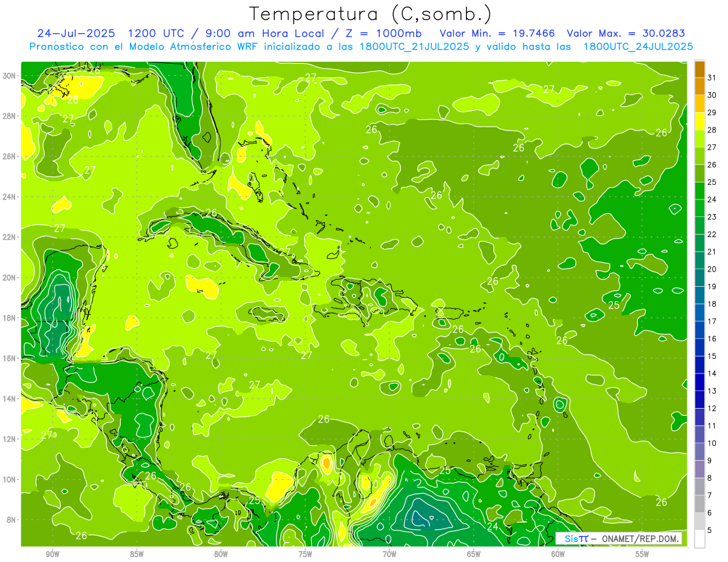Click "1800UTC_24JUL2025" valid-until time text
Screen dimensions: 728x562
pyautogui.click(x=638, y=47)
